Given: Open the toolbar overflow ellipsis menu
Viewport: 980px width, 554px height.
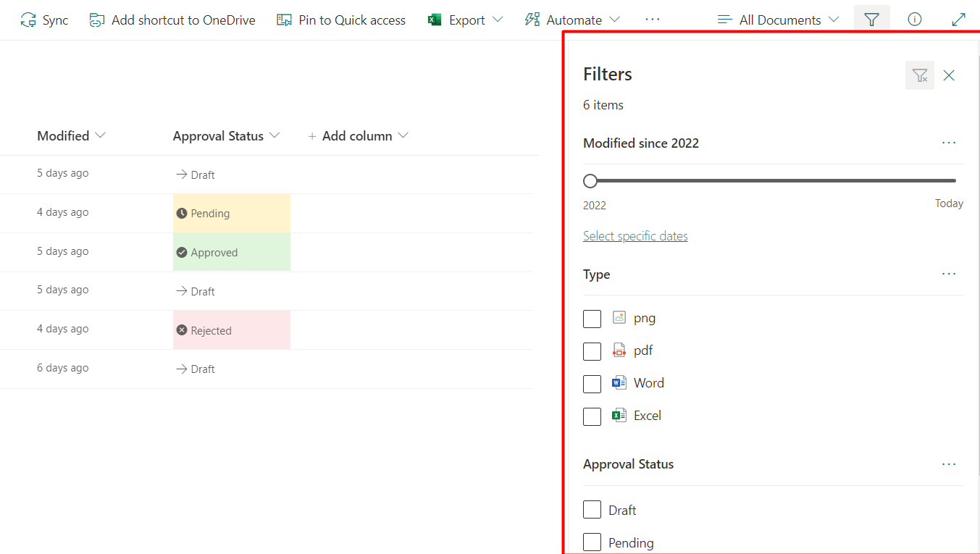Looking at the screenshot, I should 652,20.
